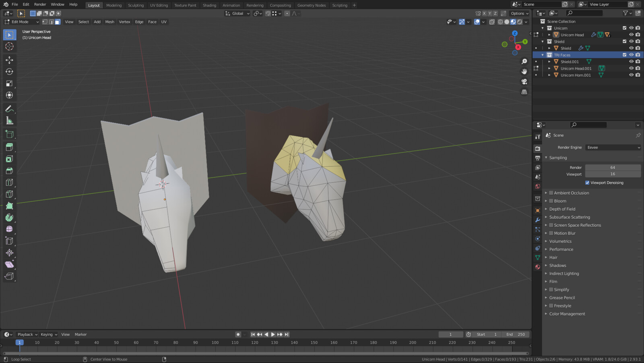Screen dimensions: 644x363
Task: Select the Smooth tool
Action: pos(9,229)
